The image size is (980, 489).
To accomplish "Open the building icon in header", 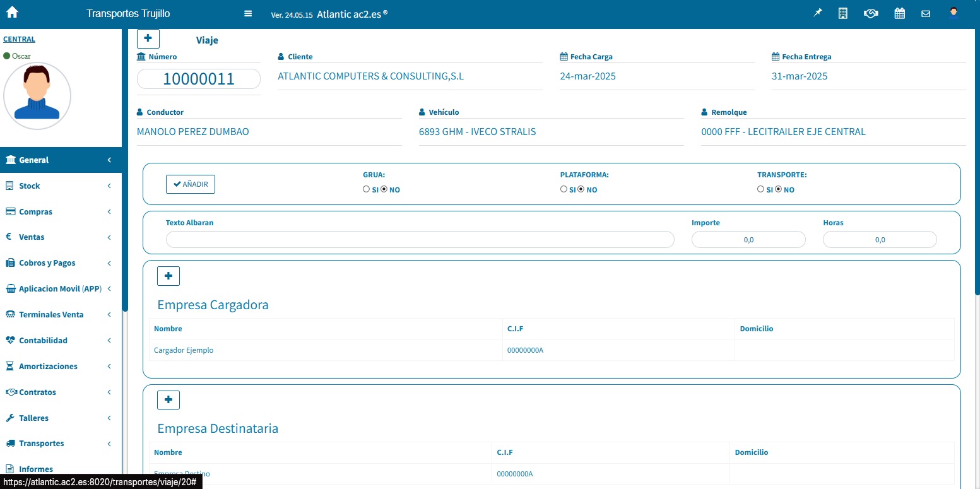I will pos(842,13).
